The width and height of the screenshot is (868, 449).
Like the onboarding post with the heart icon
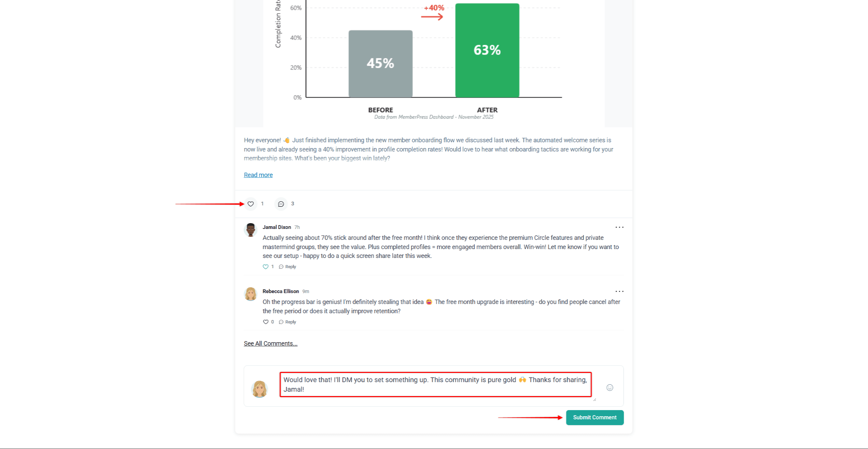click(251, 204)
